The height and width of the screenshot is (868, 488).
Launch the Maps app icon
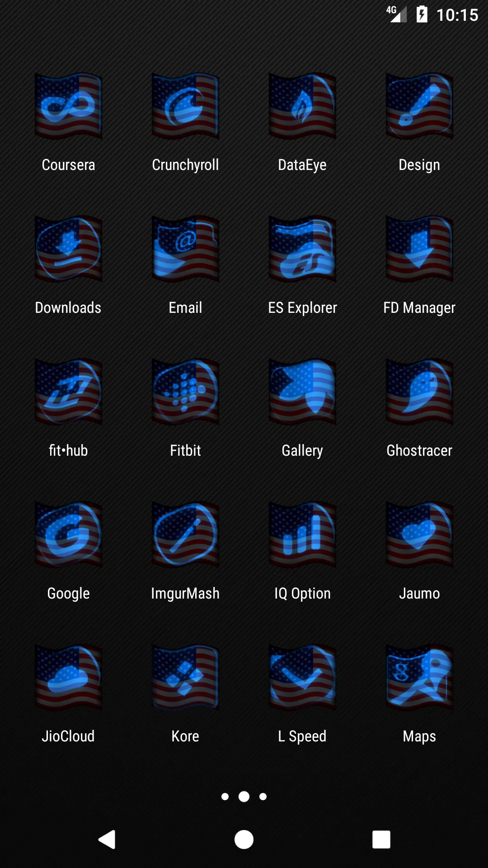(419, 677)
